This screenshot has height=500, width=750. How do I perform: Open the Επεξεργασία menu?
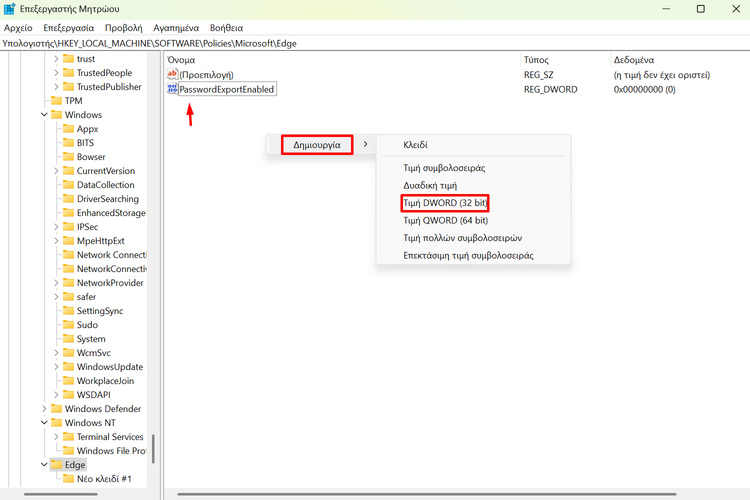coord(68,28)
